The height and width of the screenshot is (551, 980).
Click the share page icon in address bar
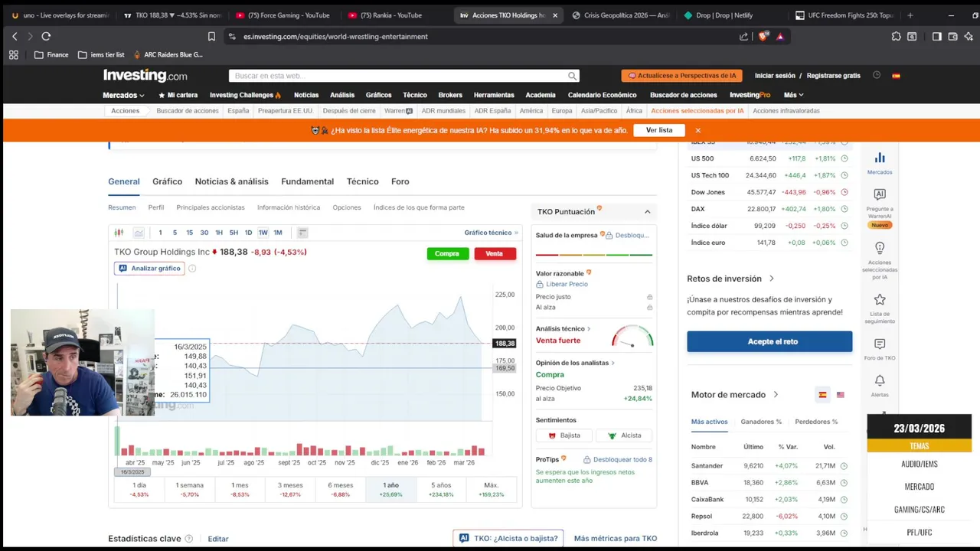pos(743,36)
